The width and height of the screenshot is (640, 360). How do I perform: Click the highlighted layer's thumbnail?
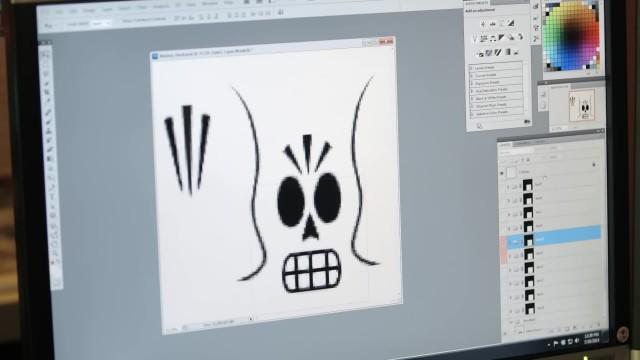click(529, 240)
